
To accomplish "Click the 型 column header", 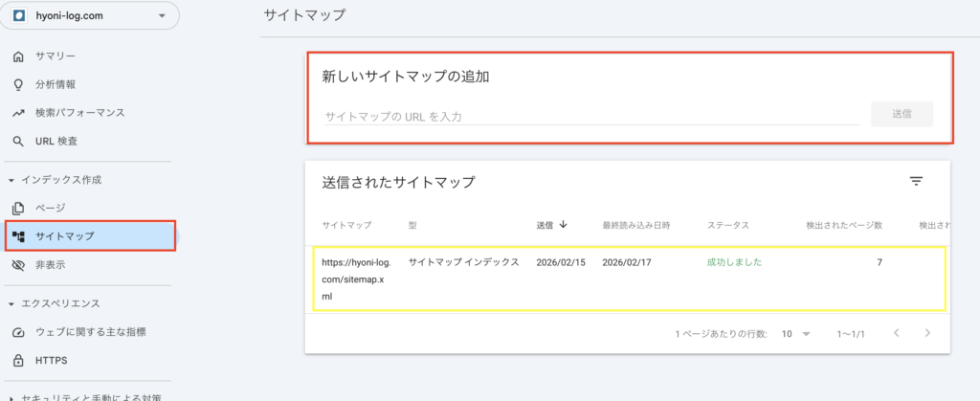I will click(412, 225).
